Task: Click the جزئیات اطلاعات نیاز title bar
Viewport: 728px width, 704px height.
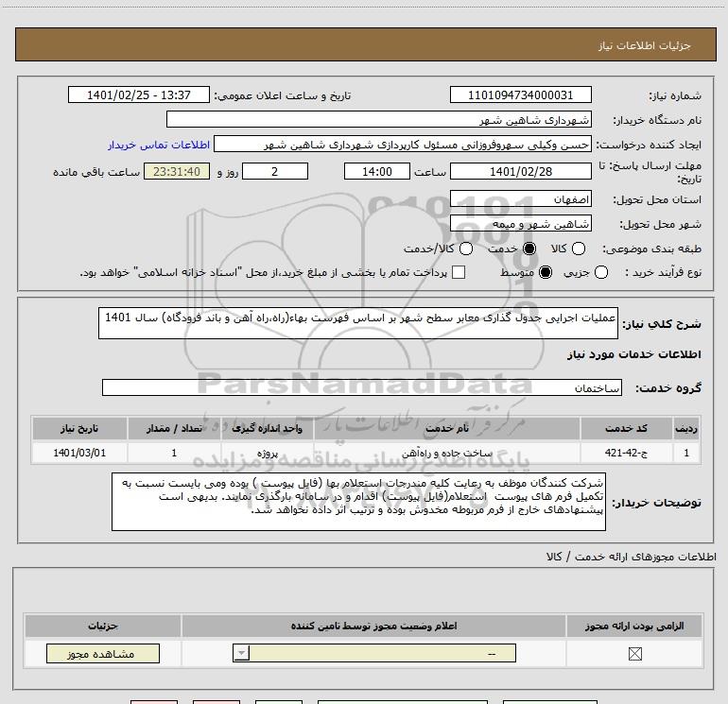Action: 365,44
